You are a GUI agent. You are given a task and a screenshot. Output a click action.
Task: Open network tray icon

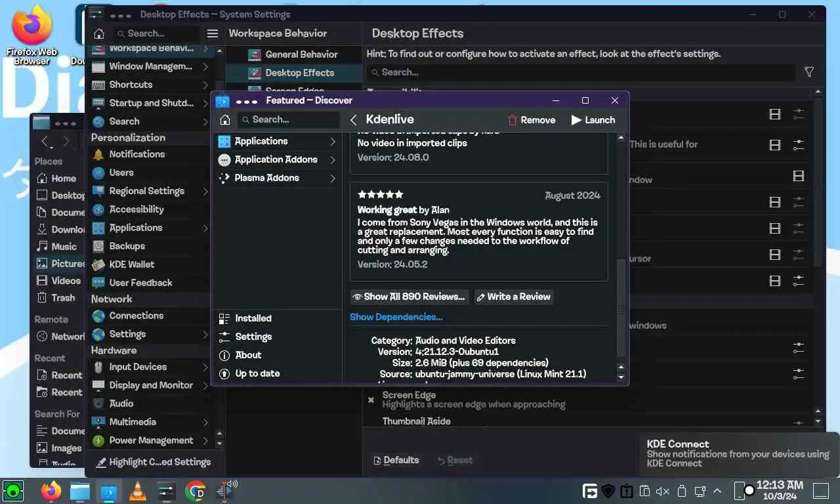[700, 491]
